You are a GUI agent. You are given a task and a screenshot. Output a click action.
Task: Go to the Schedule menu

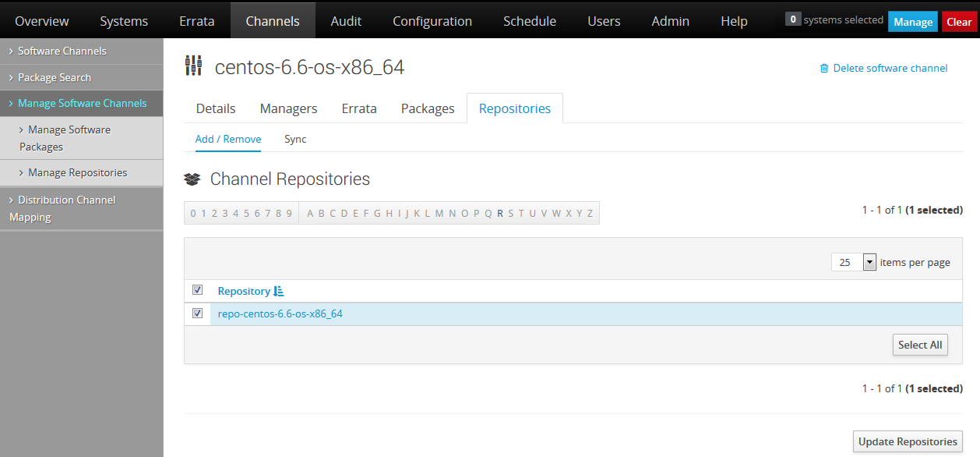tap(530, 21)
